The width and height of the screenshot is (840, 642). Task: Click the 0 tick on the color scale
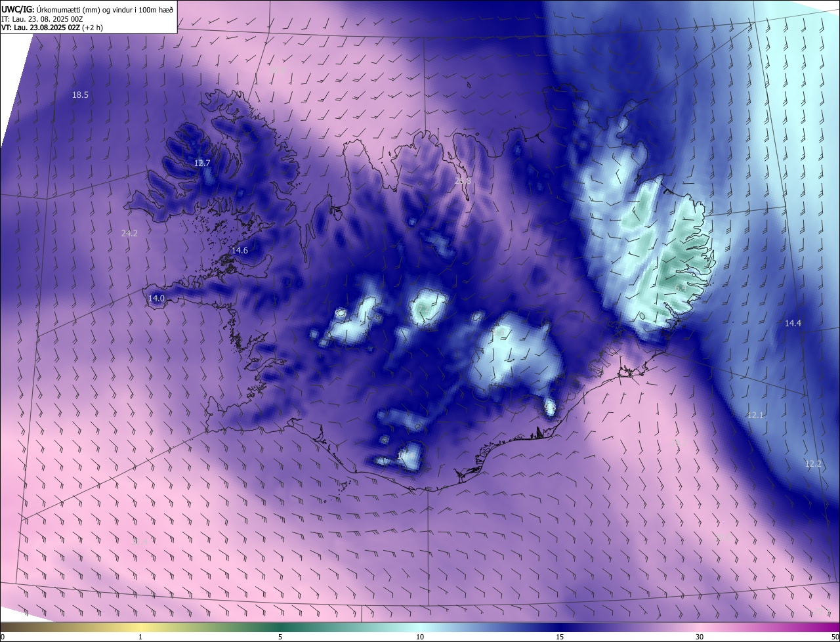3,637
